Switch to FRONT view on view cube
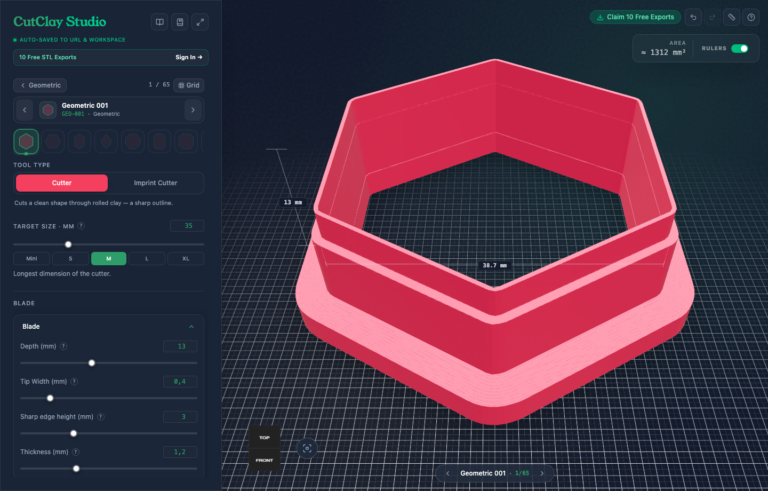Viewport: 768px width, 491px height. point(264,460)
